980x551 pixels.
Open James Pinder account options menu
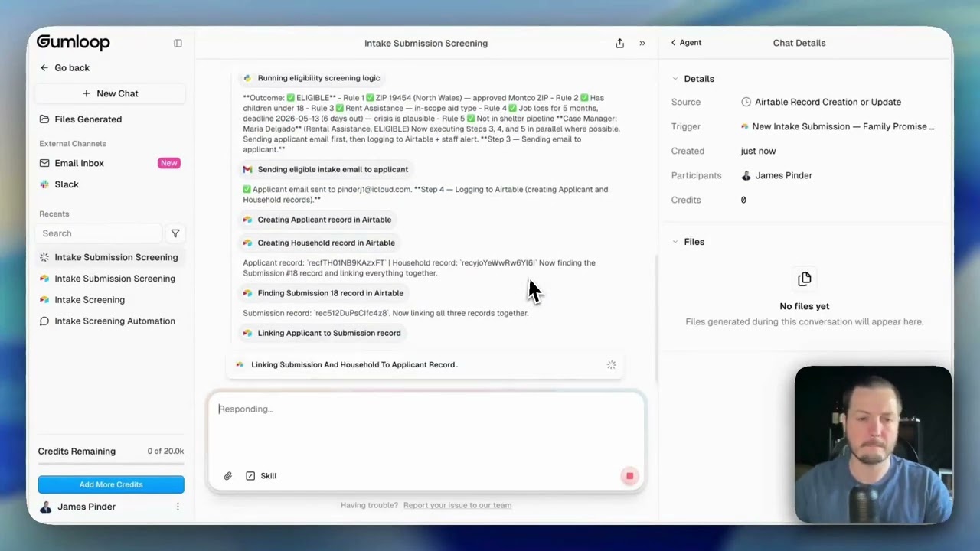tap(178, 507)
